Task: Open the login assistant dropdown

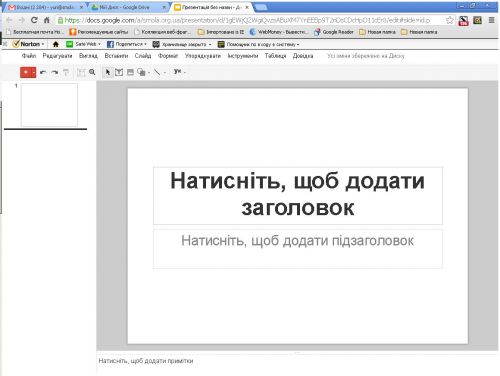Action: point(258,44)
